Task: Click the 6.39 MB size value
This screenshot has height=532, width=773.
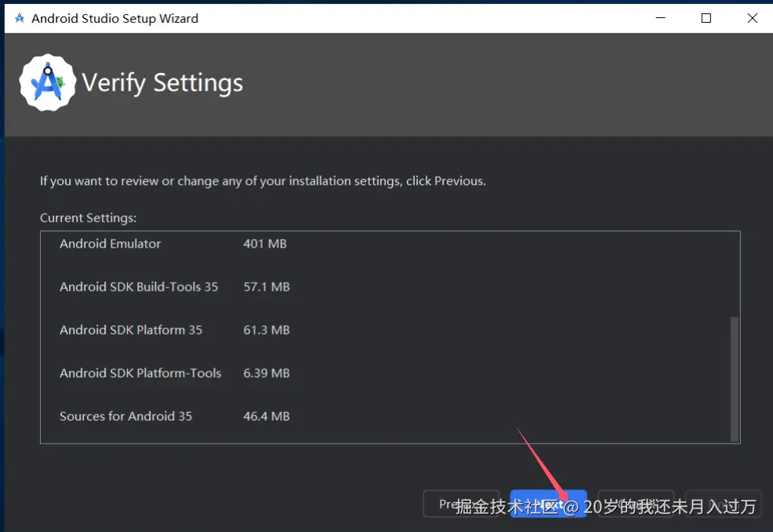Action: click(267, 374)
